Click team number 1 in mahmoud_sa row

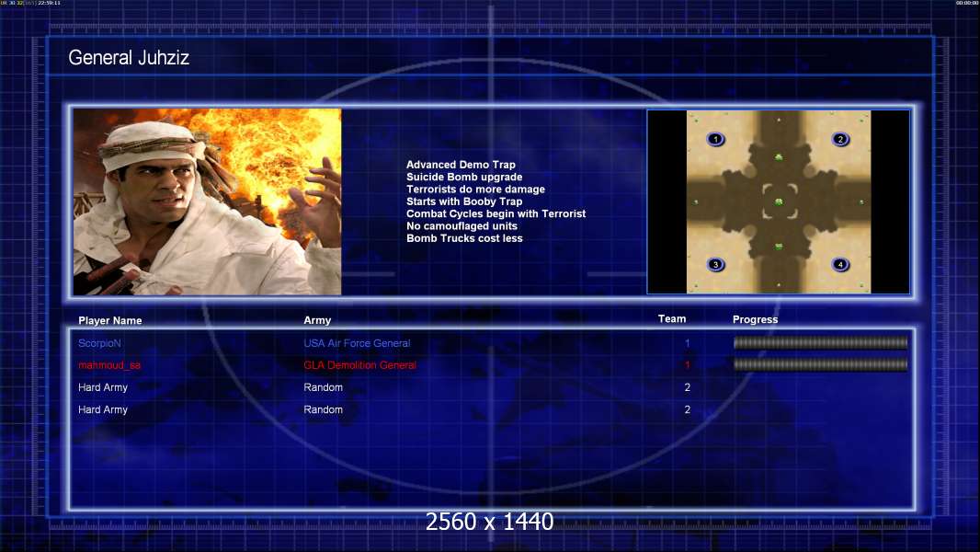click(x=687, y=365)
